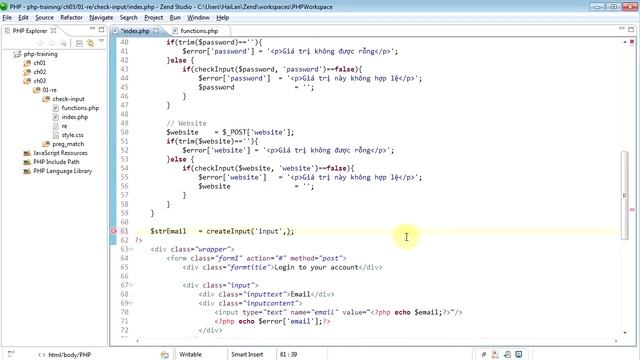Jump to error marker in overview ruler
The height and width of the screenshot is (360, 640).
[632, 209]
